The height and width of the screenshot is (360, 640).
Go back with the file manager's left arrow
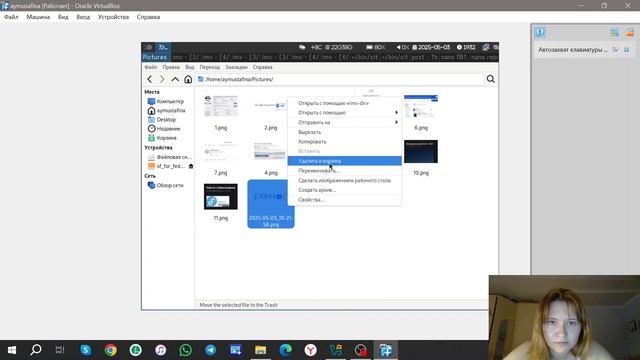point(150,79)
